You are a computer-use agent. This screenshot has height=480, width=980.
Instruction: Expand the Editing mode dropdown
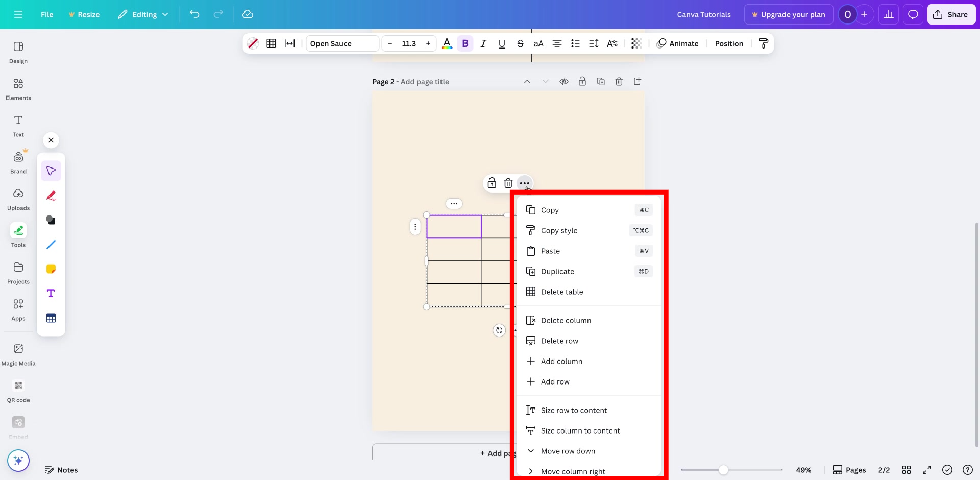pyautogui.click(x=143, y=14)
